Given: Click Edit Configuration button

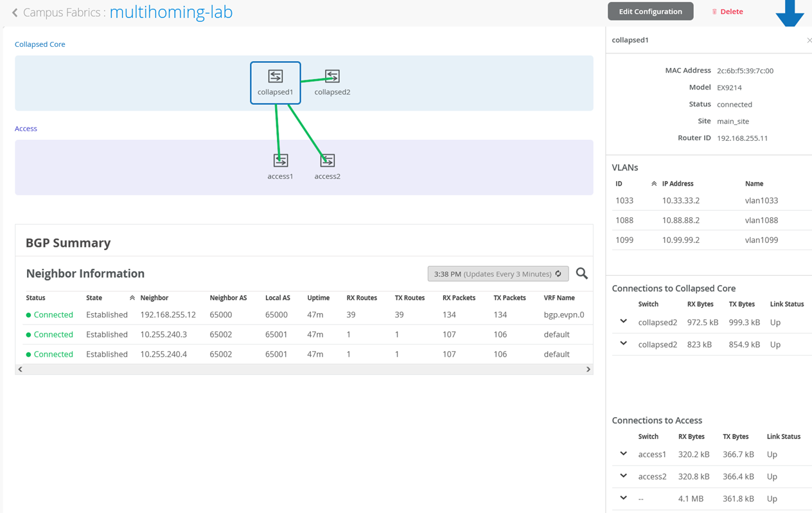Looking at the screenshot, I should [650, 12].
